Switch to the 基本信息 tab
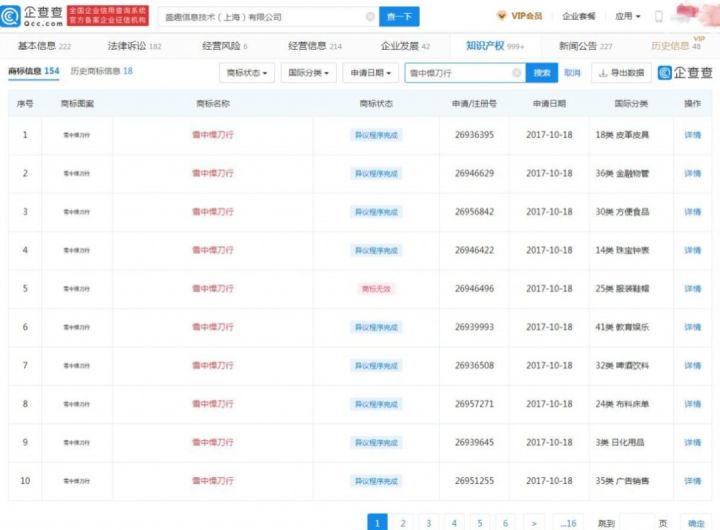This screenshot has height=530, width=720. (x=44, y=46)
